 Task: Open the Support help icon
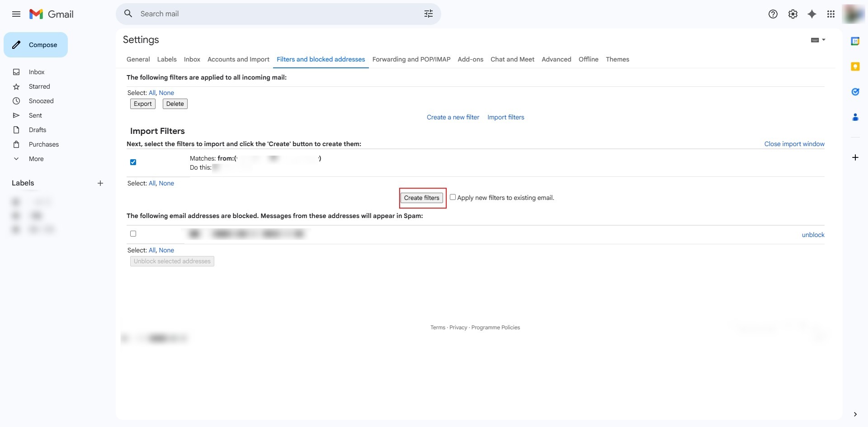click(773, 14)
